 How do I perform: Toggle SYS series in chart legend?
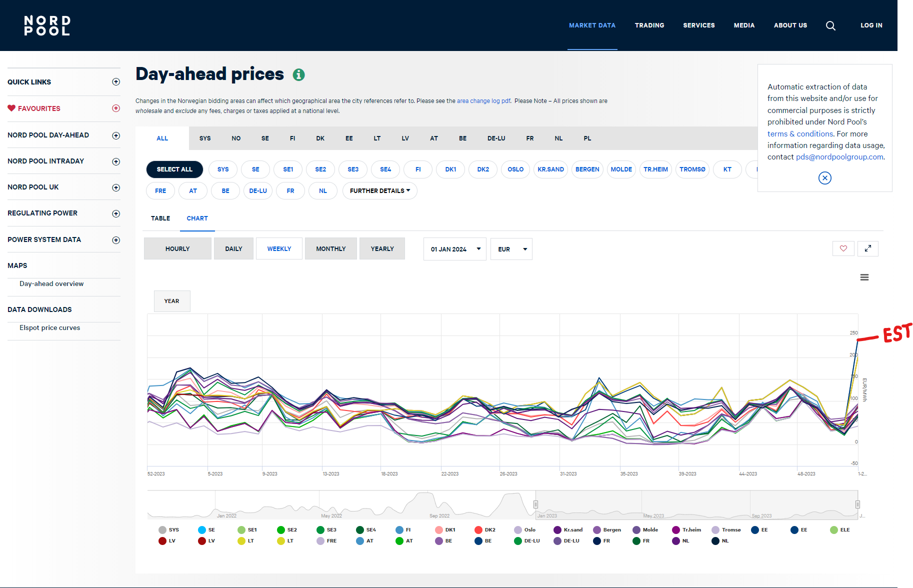[169, 530]
